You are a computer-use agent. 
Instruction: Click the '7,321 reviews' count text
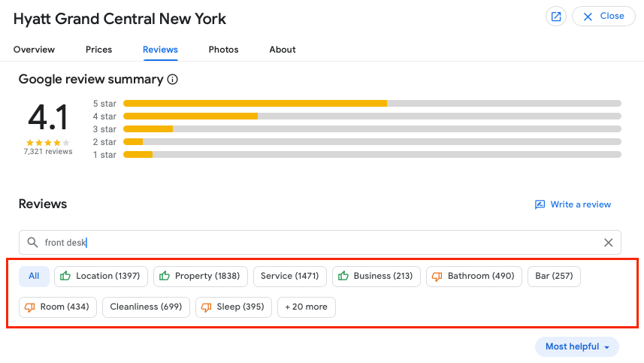tap(48, 152)
